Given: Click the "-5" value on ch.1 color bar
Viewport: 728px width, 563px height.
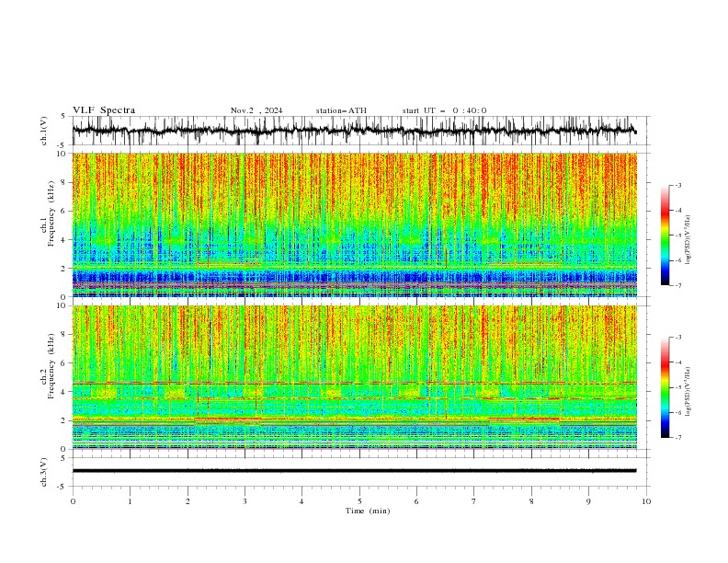Looking at the screenshot, I should [677, 236].
